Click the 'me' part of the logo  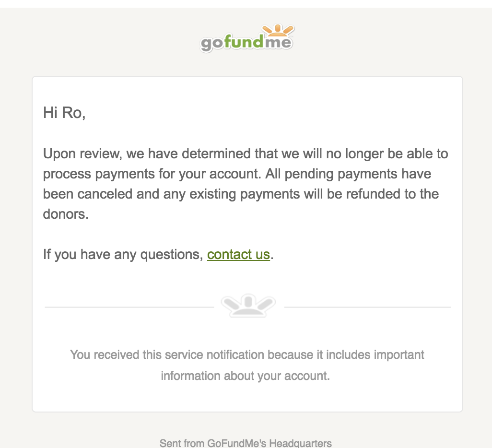(x=277, y=43)
